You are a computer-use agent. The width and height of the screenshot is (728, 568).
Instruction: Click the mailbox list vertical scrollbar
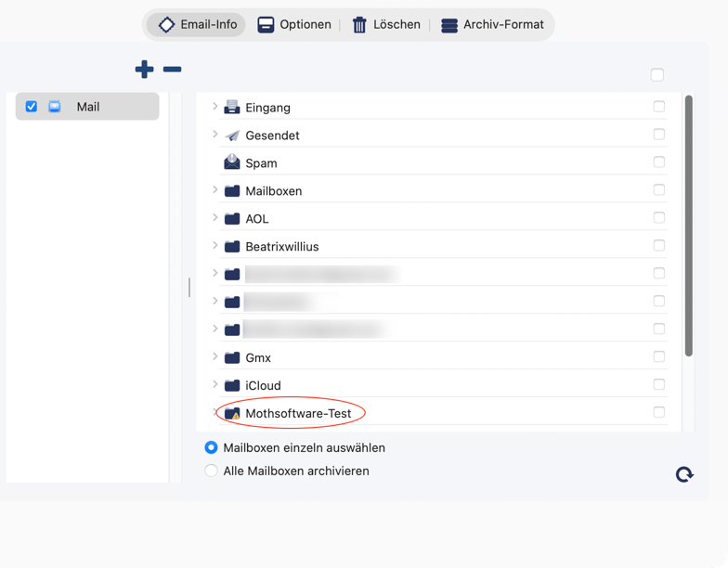tap(688, 225)
